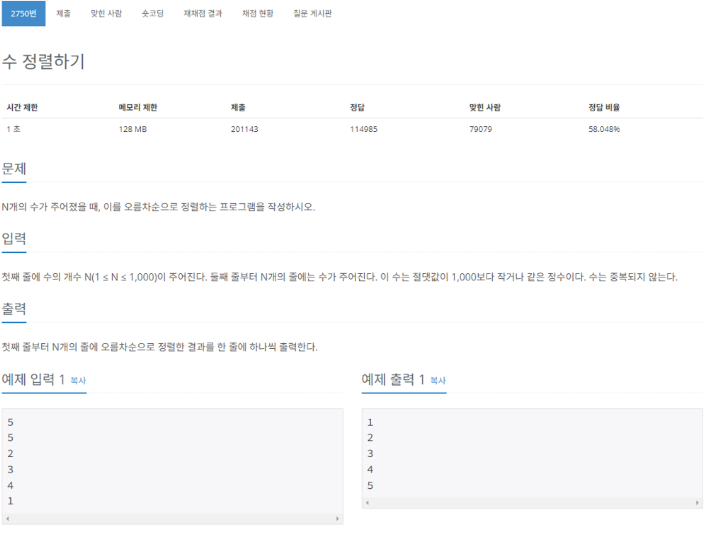Click the 128 MB memory limit value
Viewport: 707px width, 538px height.
click(x=133, y=129)
